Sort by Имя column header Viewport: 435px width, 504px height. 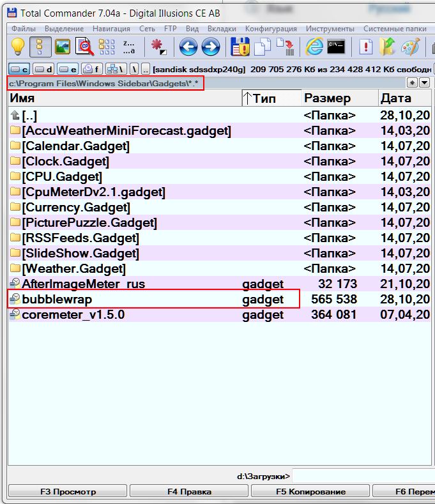coord(125,98)
